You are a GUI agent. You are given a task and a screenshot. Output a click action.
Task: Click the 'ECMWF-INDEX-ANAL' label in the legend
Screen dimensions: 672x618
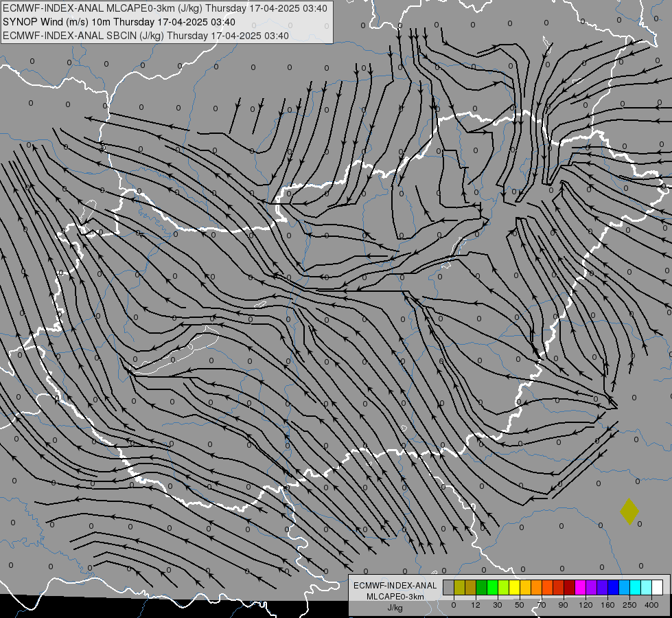(395, 586)
